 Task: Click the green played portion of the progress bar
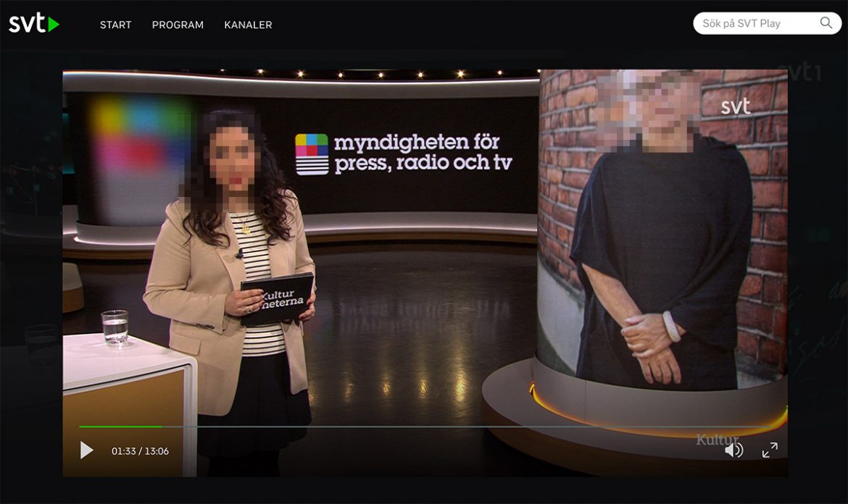pos(120,427)
